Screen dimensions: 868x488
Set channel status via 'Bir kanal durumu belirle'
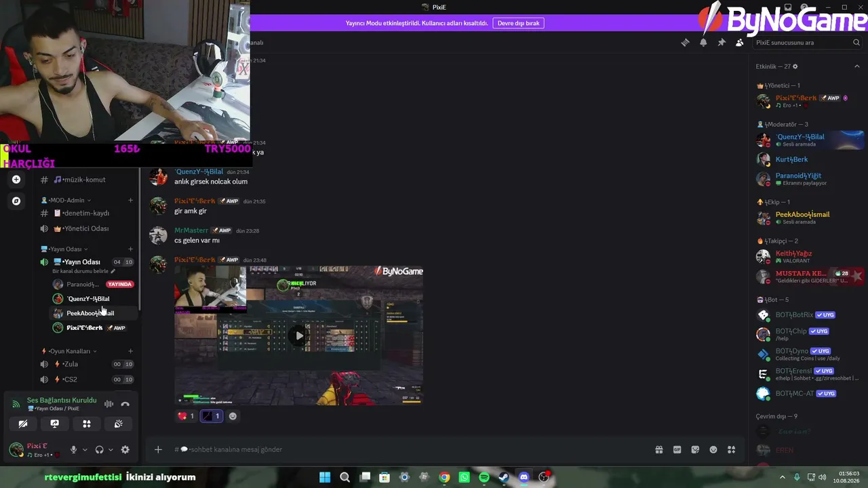(x=84, y=271)
